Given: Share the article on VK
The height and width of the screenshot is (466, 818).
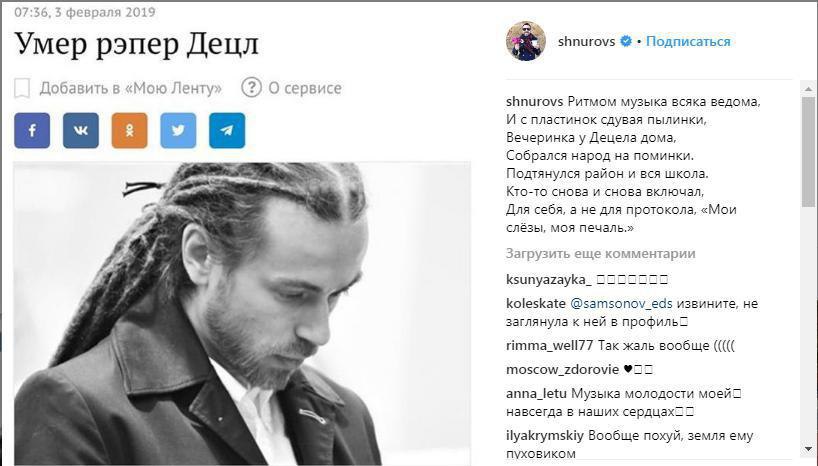Looking at the screenshot, I should 81,130.
